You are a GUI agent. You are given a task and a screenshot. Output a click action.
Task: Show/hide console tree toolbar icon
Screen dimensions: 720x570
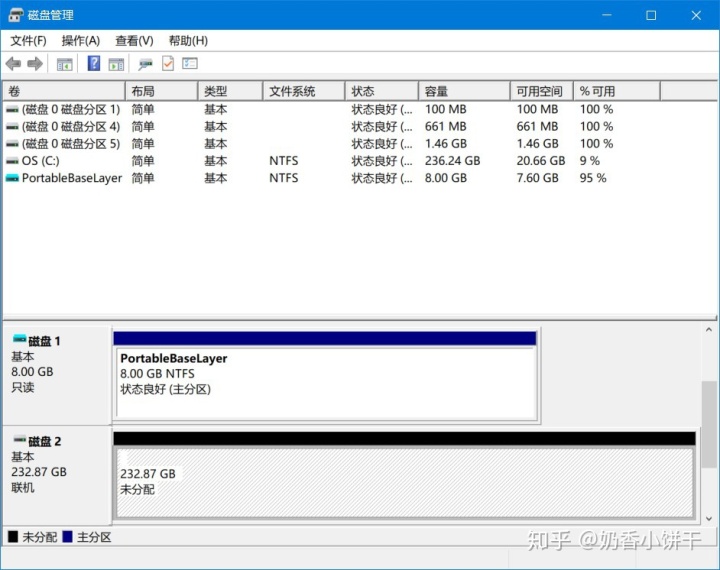point(64,64)
